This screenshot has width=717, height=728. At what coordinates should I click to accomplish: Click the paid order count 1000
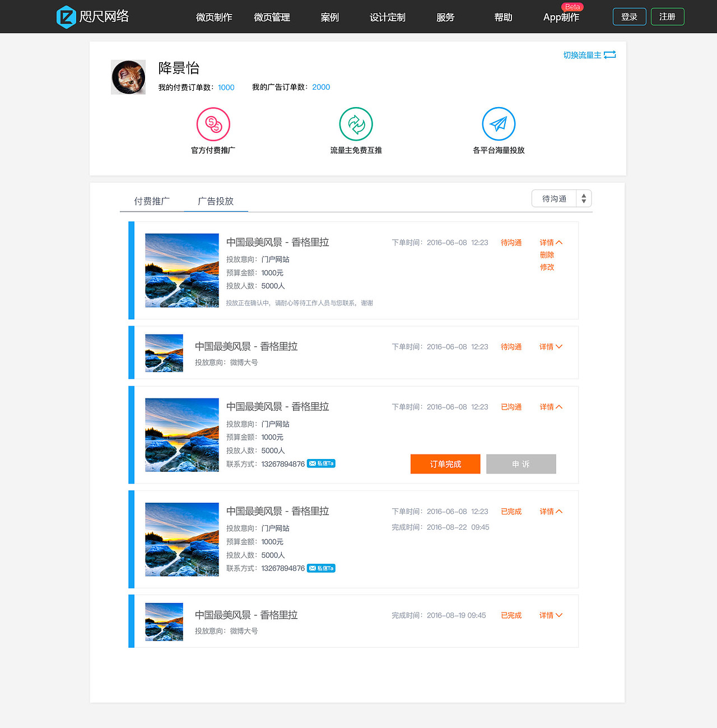[x=226, y=87]
